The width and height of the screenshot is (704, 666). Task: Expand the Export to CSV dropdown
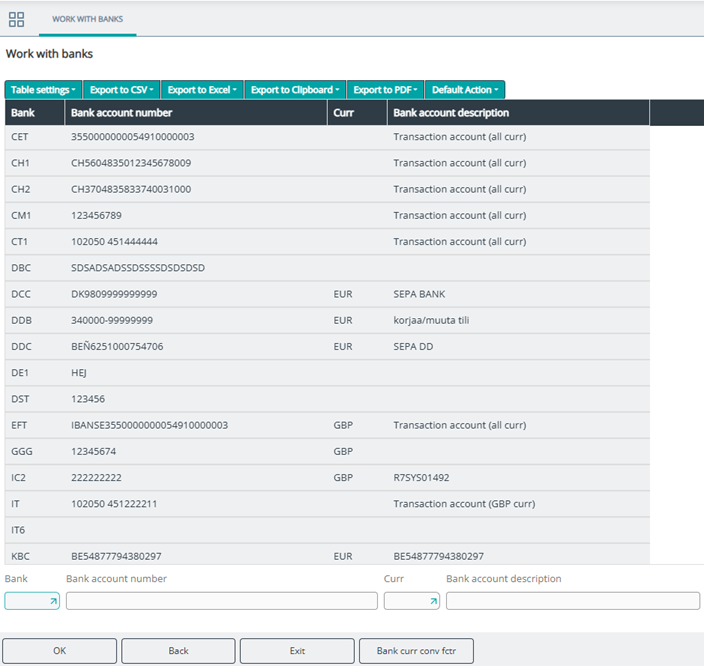point(121,90)
